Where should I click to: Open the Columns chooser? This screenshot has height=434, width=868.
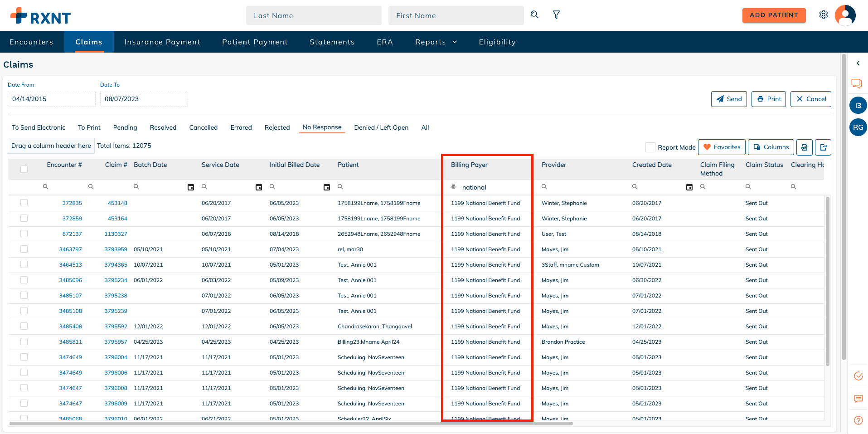point(771,147)
